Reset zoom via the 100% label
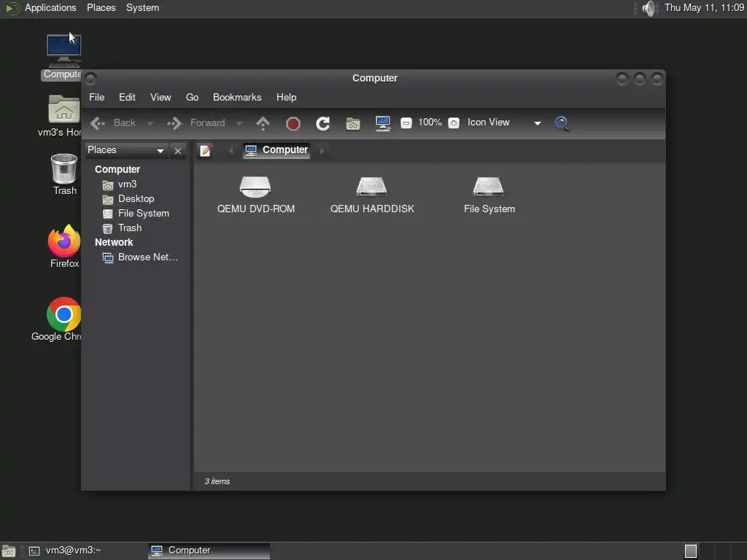747x560 pixels. [430, 122]
